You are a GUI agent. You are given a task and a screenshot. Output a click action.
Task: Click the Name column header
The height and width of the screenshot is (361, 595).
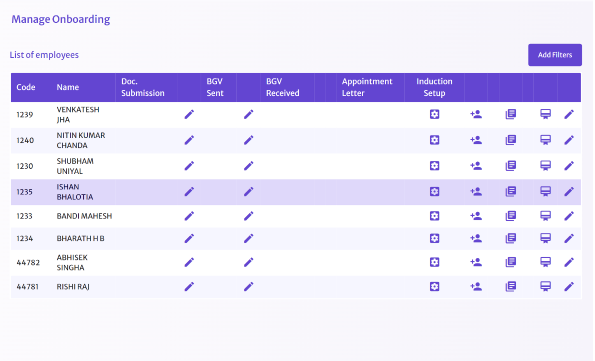[x=68, y=87]
